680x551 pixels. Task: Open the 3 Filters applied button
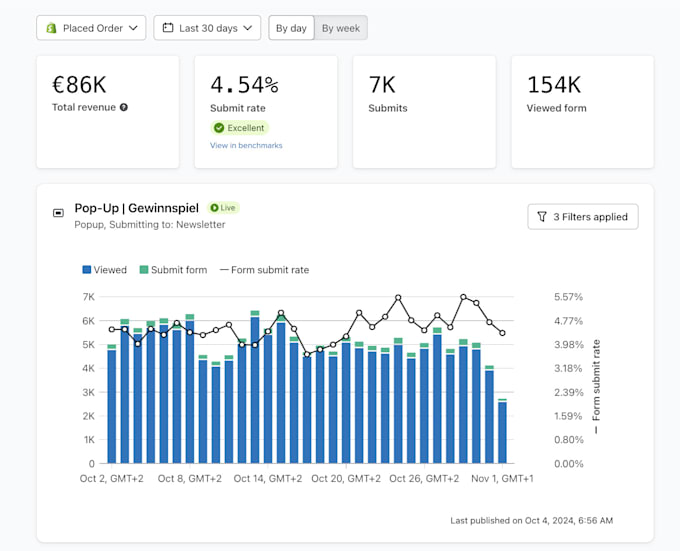(x=582, y=216)
